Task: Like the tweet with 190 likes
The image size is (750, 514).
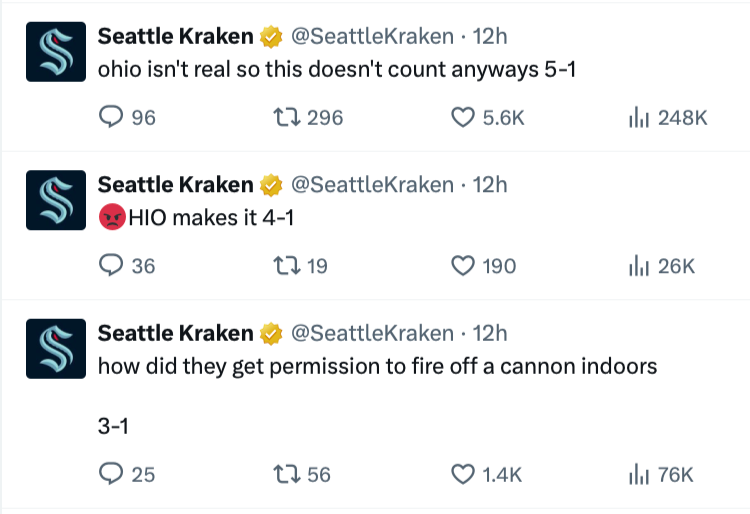Action: click(x=463, y=265)
